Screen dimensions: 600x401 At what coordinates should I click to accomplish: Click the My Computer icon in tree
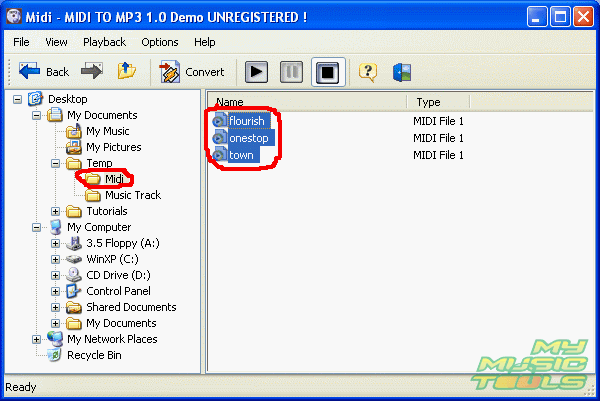coord(55,227)
